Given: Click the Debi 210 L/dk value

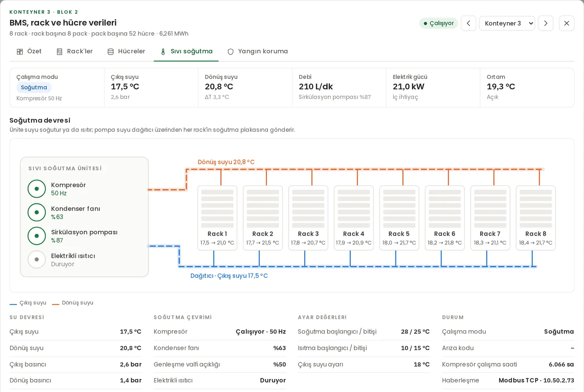Looking at the screenshot, I should coord(316,87).
